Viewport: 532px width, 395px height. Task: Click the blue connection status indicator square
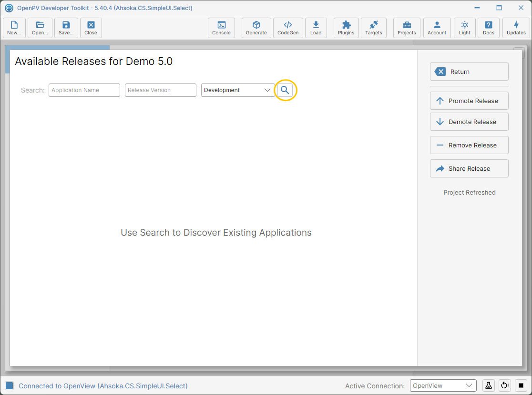click(9, 385)
